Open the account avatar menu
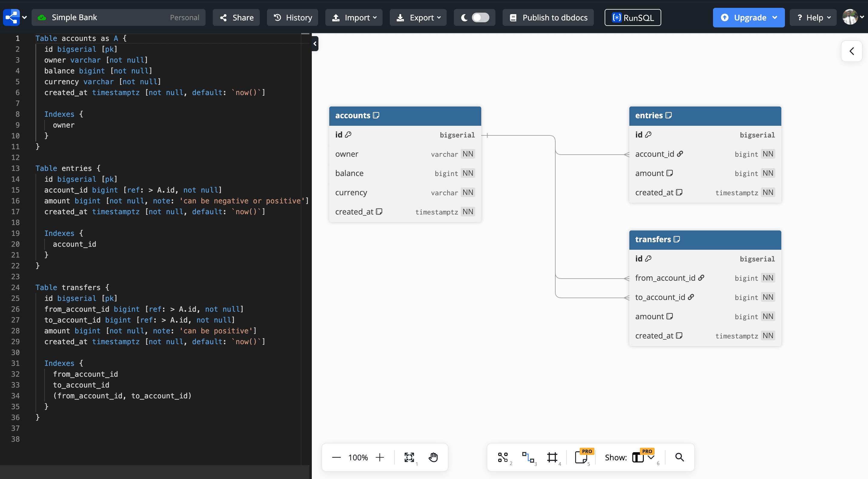This screenshot has width=868, height=479. pos(851,17)
